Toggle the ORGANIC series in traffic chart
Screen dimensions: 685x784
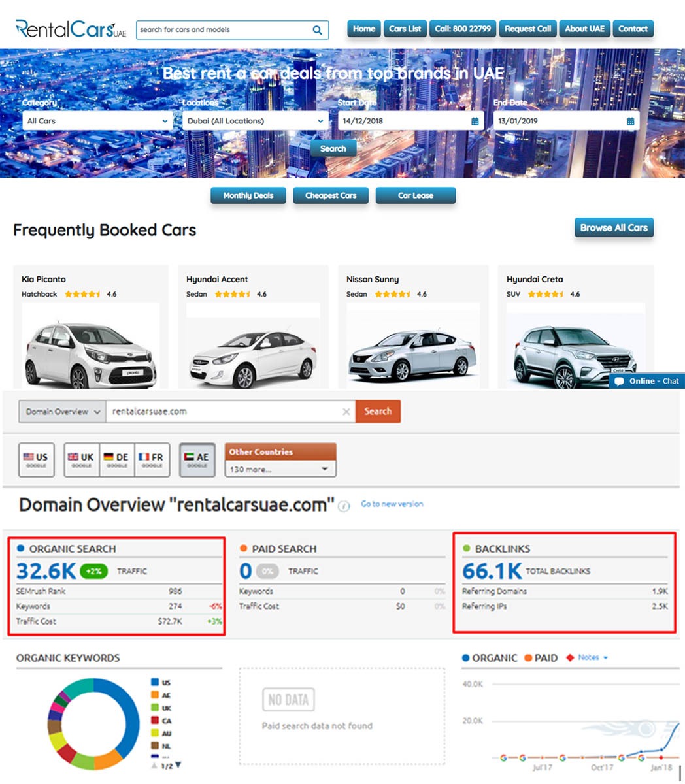click(x=490, y=658)
